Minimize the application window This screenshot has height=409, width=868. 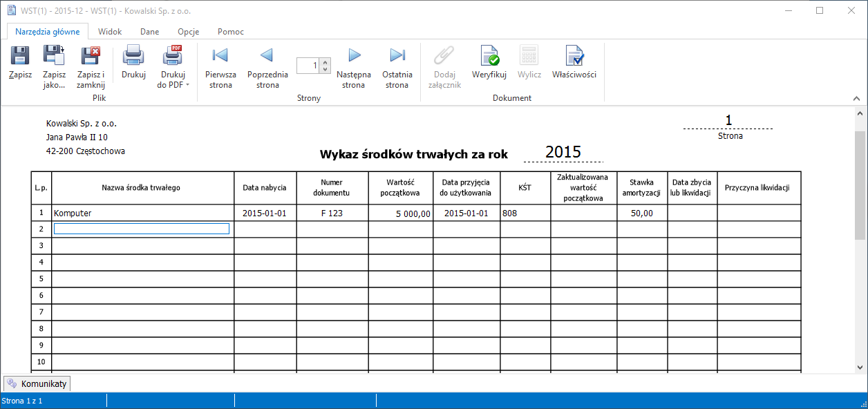[x=788, y=10]
